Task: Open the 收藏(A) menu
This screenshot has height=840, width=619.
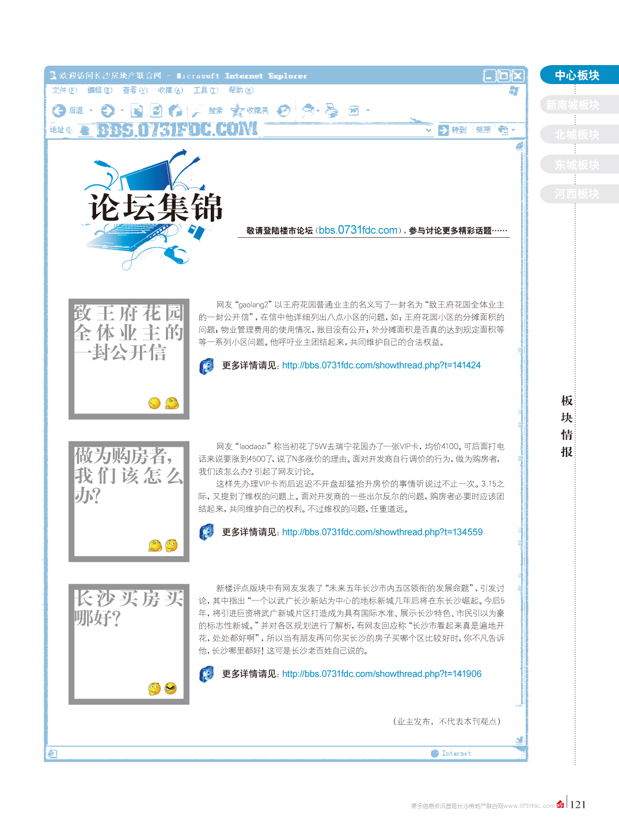Action: coord(170,90)
